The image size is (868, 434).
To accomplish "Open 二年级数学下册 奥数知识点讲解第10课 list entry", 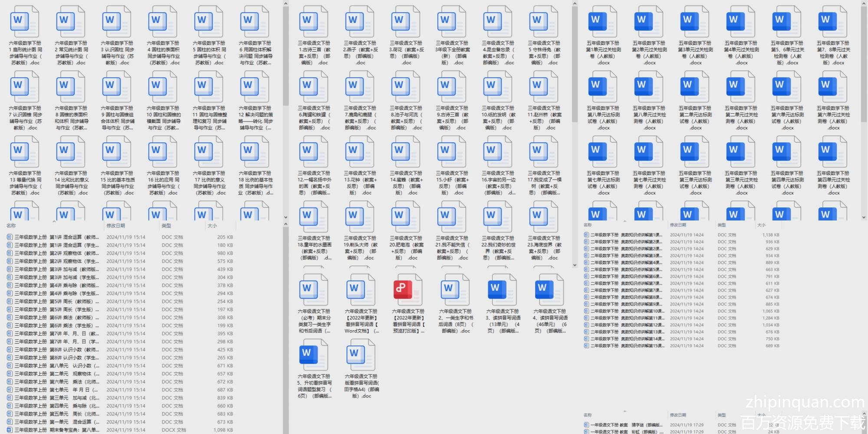I will click(625, 311).
